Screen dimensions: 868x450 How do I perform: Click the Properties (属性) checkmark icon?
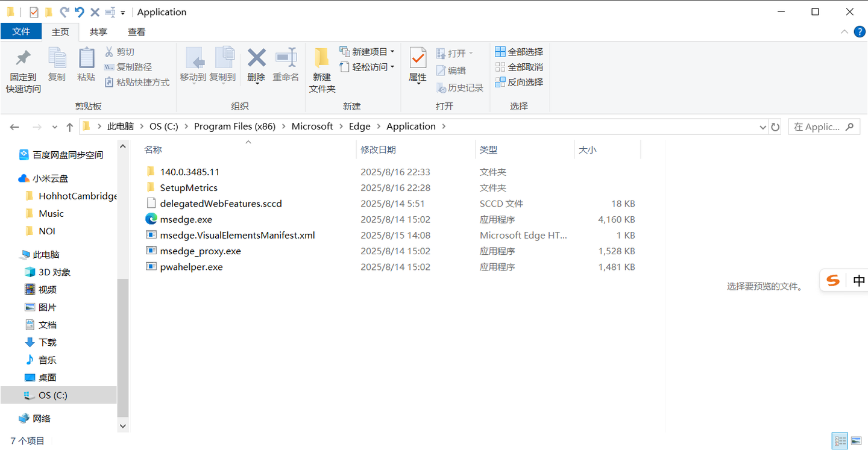(x=418, y=58)
